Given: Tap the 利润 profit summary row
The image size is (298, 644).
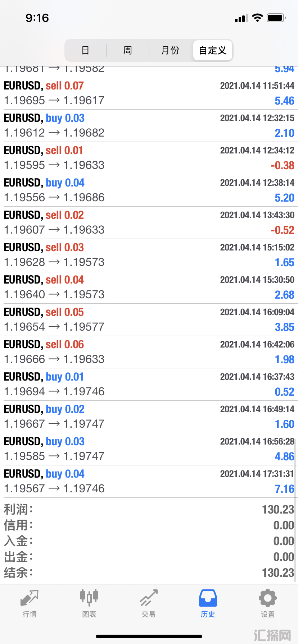Looking at the screenshot, I should 149,510.
